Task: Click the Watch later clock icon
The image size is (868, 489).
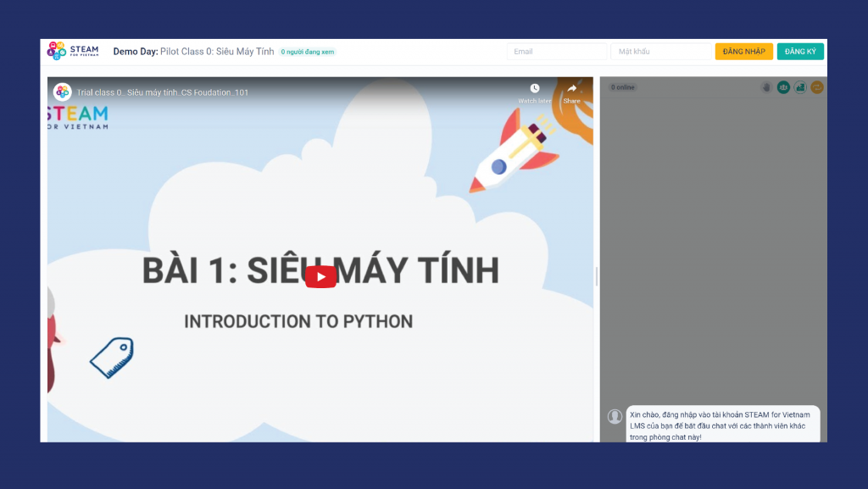Action: pyautogui.click(x=535, y=88)
